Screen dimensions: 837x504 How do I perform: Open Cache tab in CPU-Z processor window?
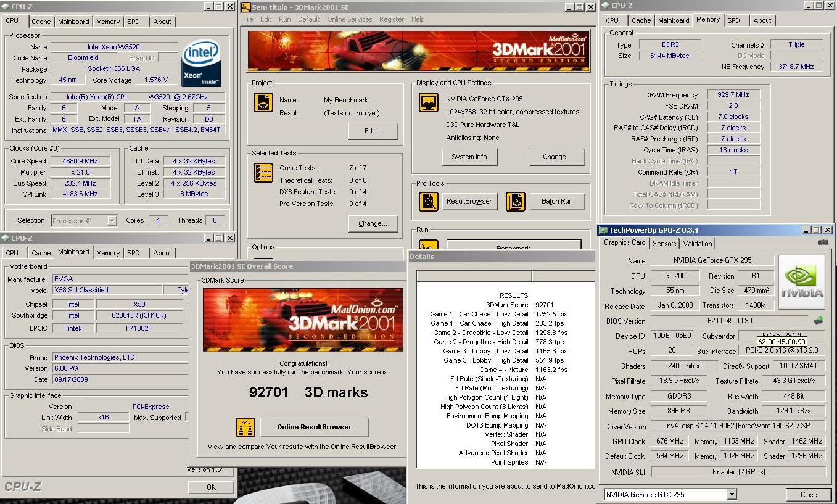(41, 22)
